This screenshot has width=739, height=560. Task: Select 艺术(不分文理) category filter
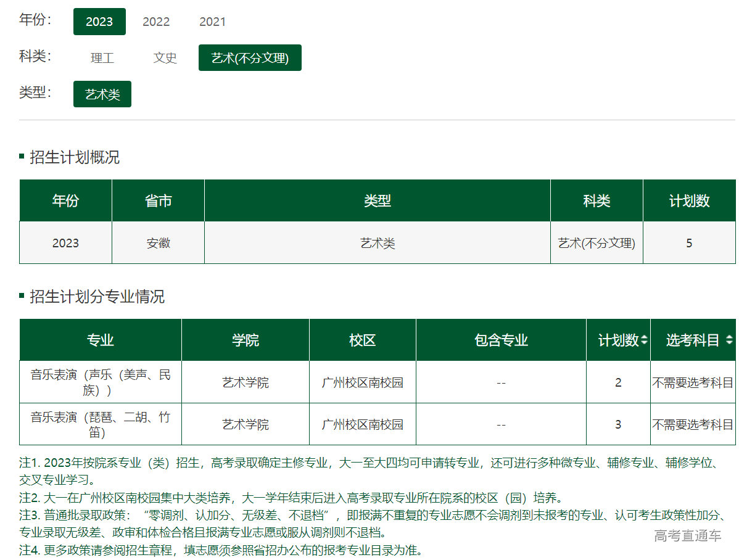click(250, 58)
